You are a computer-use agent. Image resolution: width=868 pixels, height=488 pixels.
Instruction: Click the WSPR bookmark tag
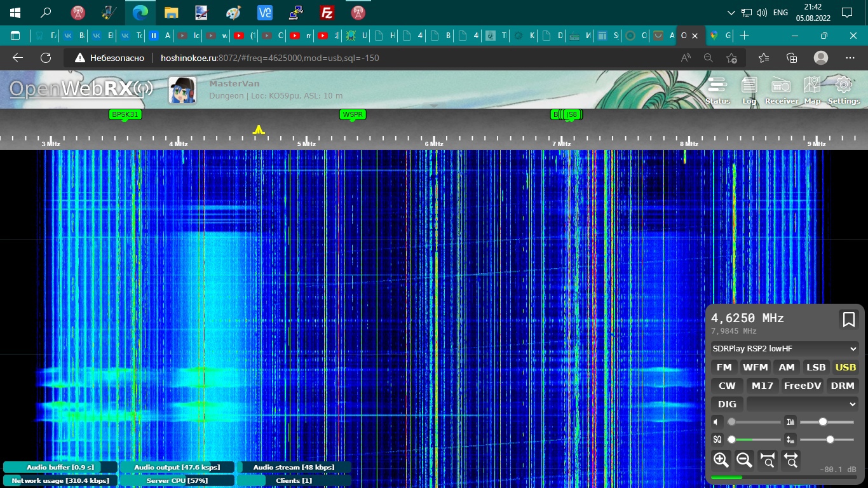352,114
